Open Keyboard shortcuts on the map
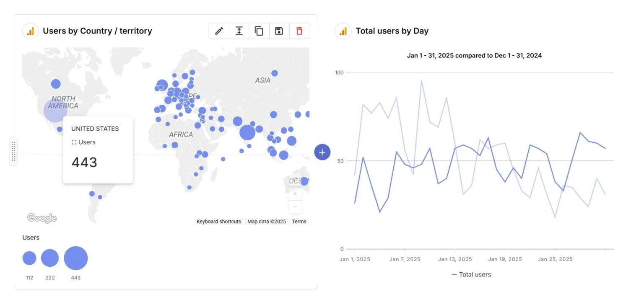 218,222
